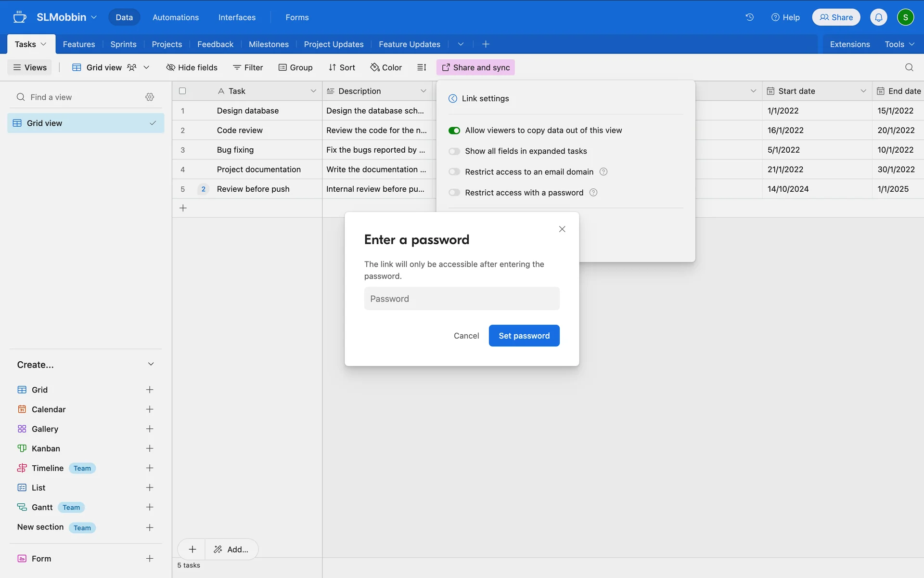Open the Automations menu item
The width and height of the screenshot is (924, 578).
(x=176, y=17)
